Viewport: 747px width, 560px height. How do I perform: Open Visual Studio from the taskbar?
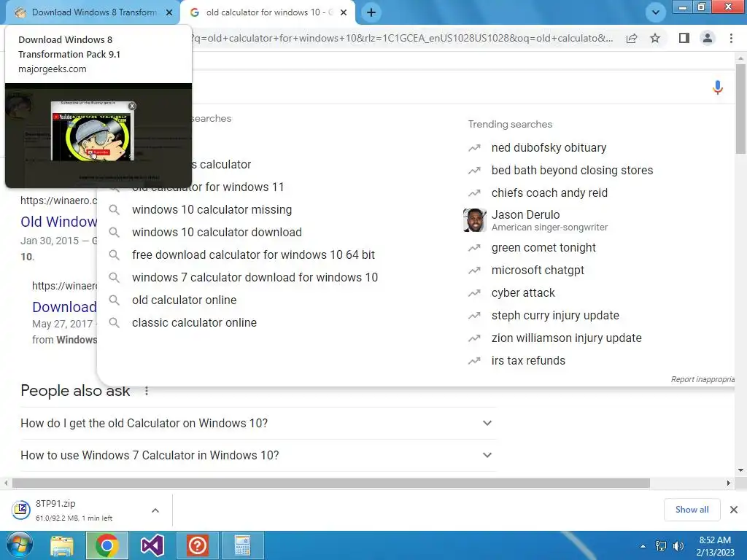[x=152, y=545]
